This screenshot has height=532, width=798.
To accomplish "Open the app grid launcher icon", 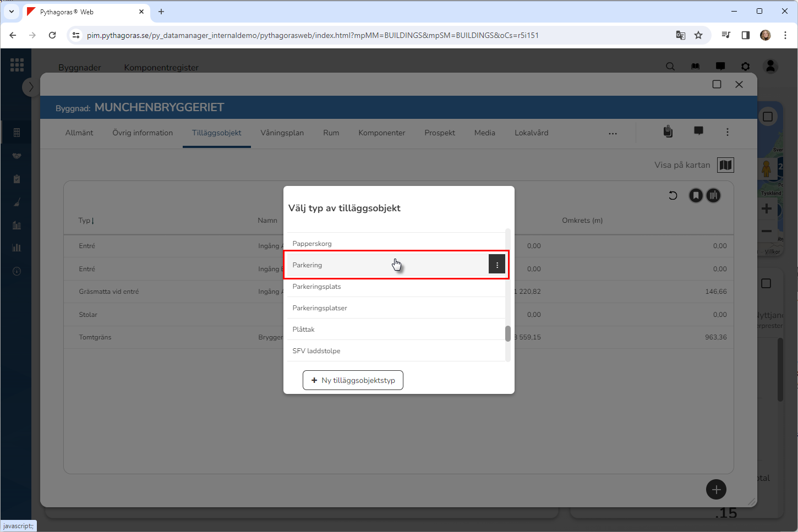I will [x=17, y=65].
